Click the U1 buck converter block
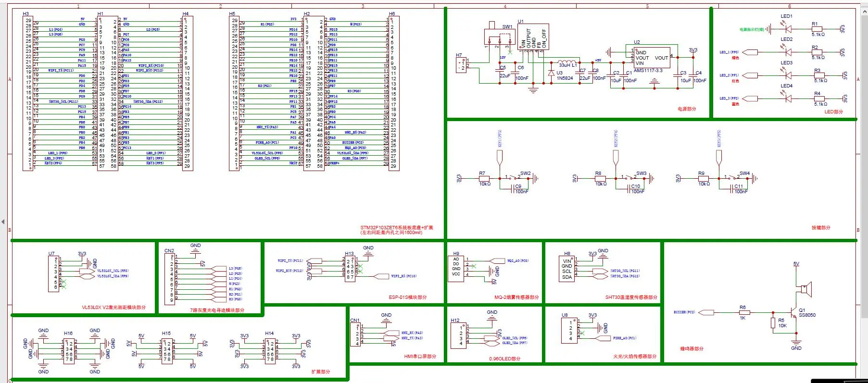The width and height of the screenshot is (868, 383). [x=533, y=37]
